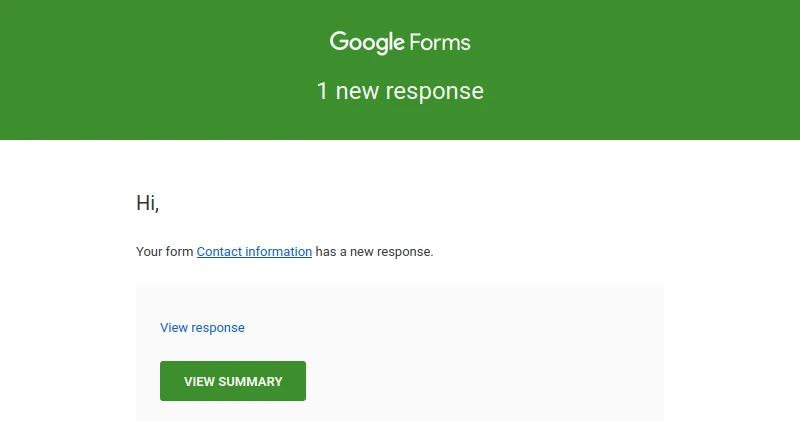Viewport: 800px width, 421px height.
Task: Click the "has a new response." sentence text
Action: (374, 252)
